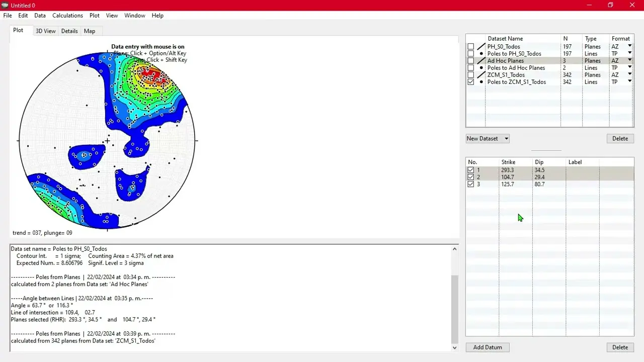Image resolution: width=644 pixels, height=362 pixels.
Task: Click the down arrow of the log scrollbar
Action: pyautogui.click(x=454, y=347)
